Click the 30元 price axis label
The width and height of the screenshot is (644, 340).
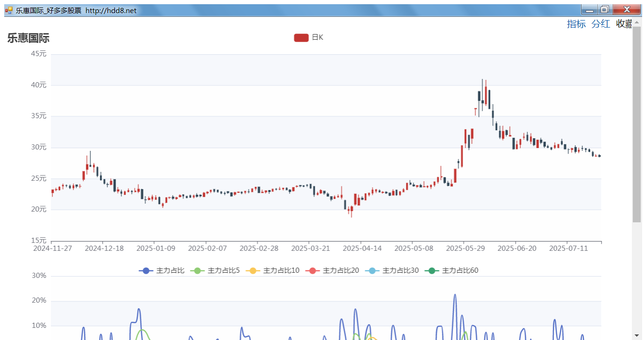[x=39, y=147]
